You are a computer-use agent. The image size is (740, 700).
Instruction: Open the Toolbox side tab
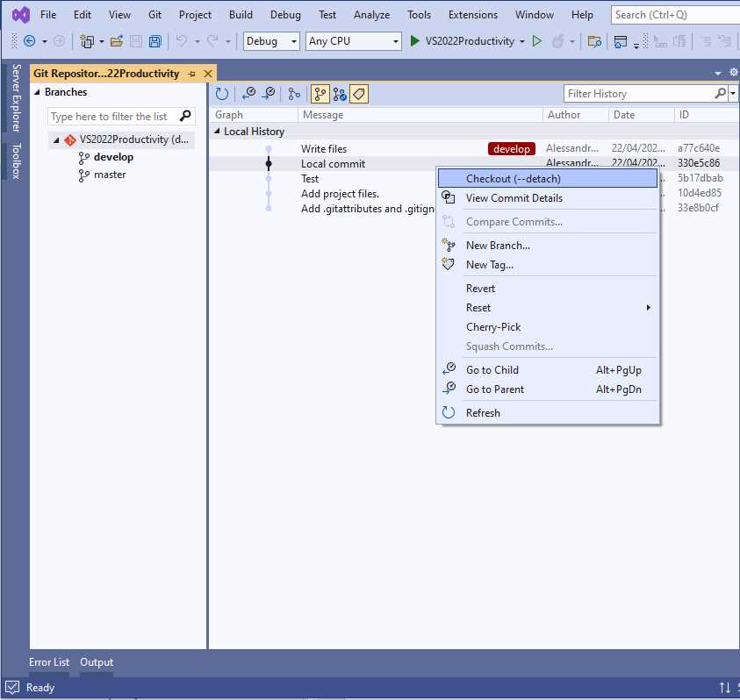tap(16, 161)
